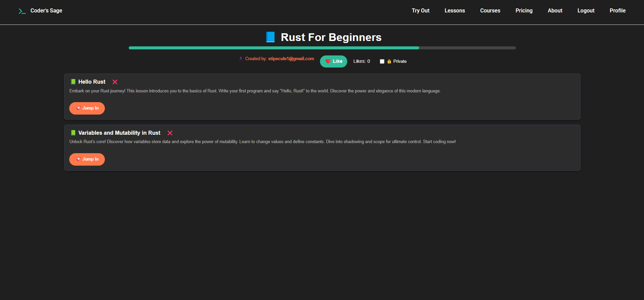Like the Rust For Beginners course
The image size is (644, 300).
pyautogui.click(x=333, y=61)
